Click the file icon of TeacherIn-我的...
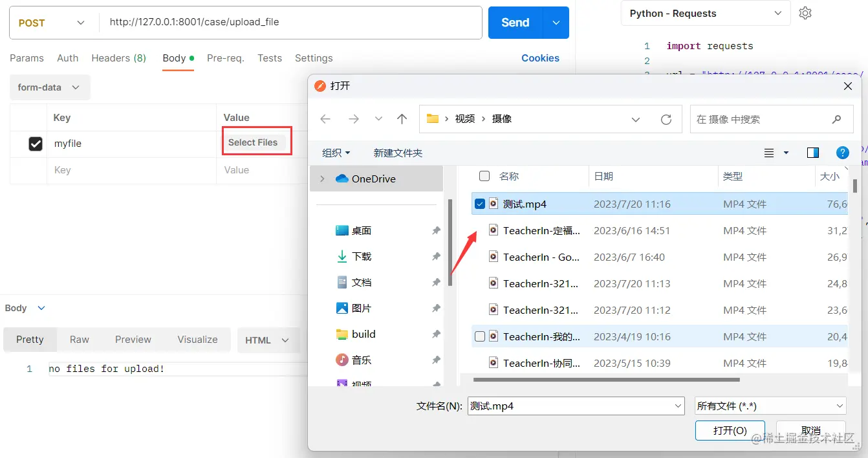This screenshot has width=868, height=458. coord(494,336)
